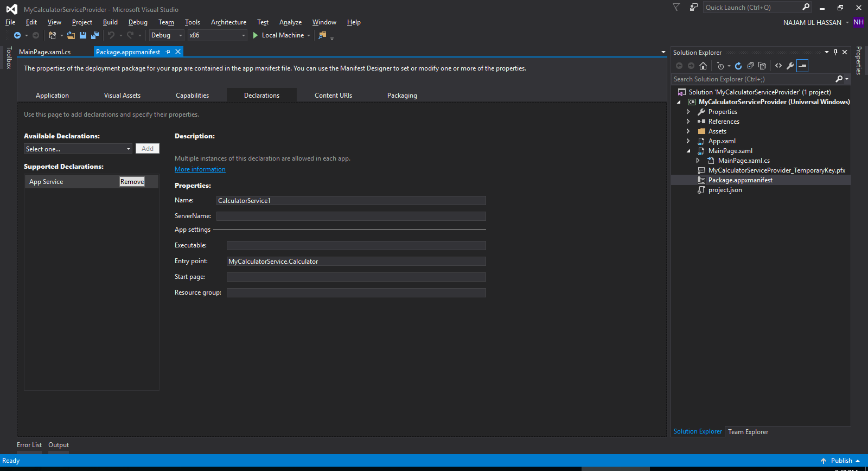Click the Publish button in status bar

point(840,461)
